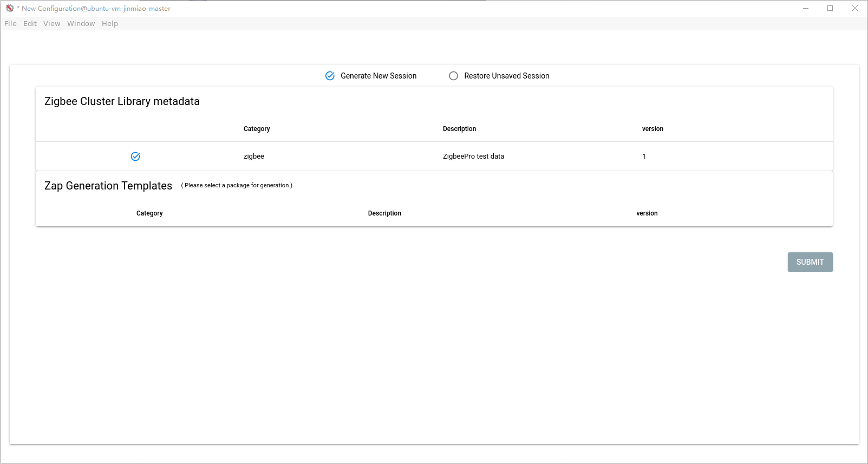Click the version header in Zigbee Cluster Library table
868x464 pixels.
click(x=652, y=129)
